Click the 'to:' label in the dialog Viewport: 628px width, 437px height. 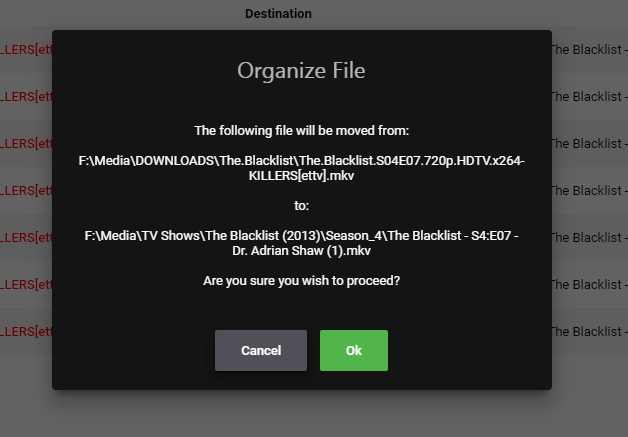click(x=301, y=206)
